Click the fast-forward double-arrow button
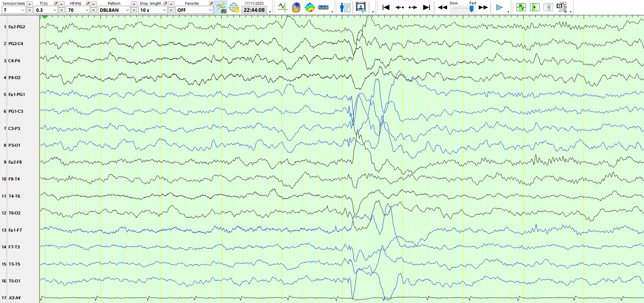Screen dimensions: 644x303 (x=483, y=7)
